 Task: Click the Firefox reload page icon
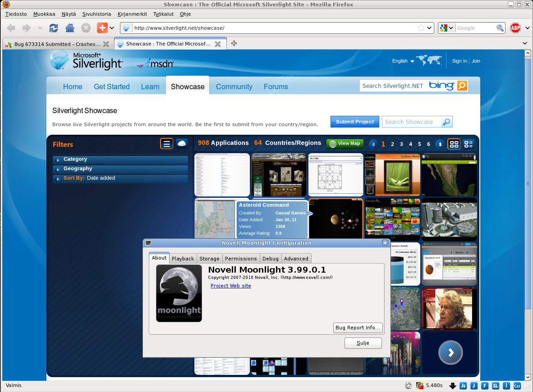[x=54, y=28]
